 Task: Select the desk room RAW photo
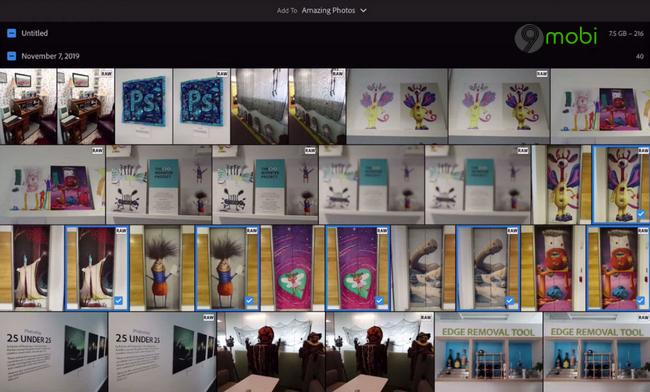(x=86, y=106)
